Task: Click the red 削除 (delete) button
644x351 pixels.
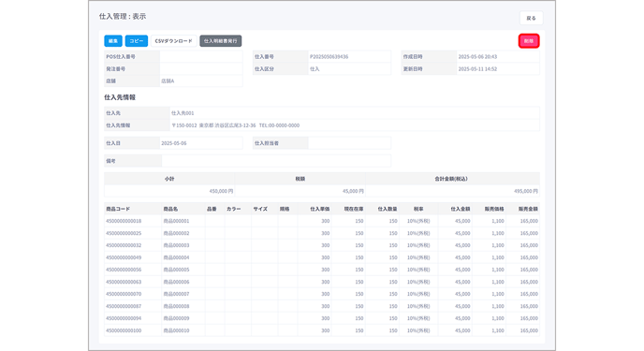Action: pos(529,41)
